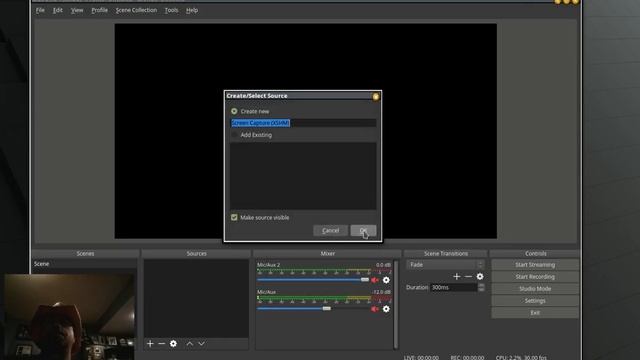Open the Fade transition dropdown

[x=445, y=265]
